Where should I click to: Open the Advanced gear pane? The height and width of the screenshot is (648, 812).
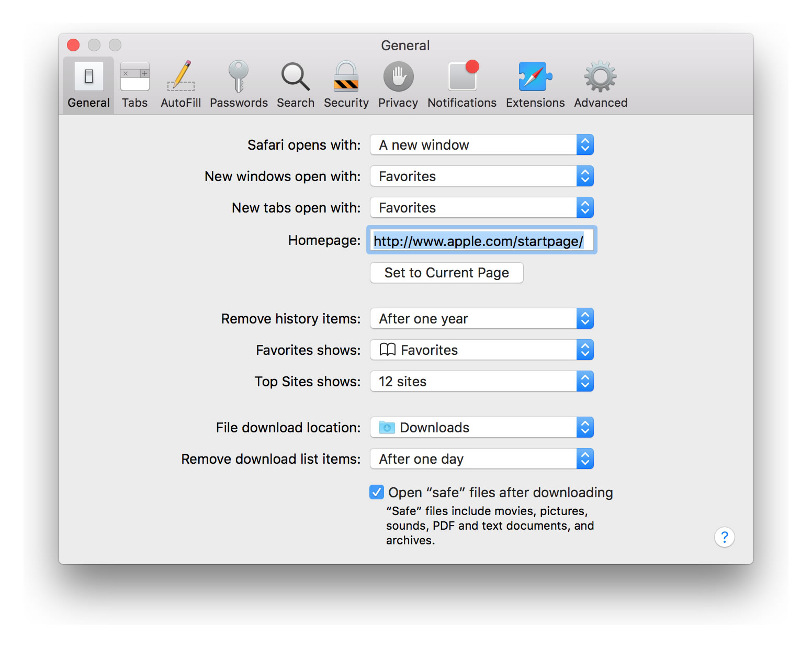tap(601, 85)
